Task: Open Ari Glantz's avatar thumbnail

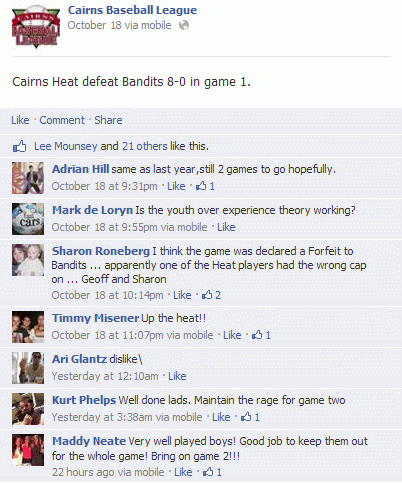Action: click(x=28, y=368)
